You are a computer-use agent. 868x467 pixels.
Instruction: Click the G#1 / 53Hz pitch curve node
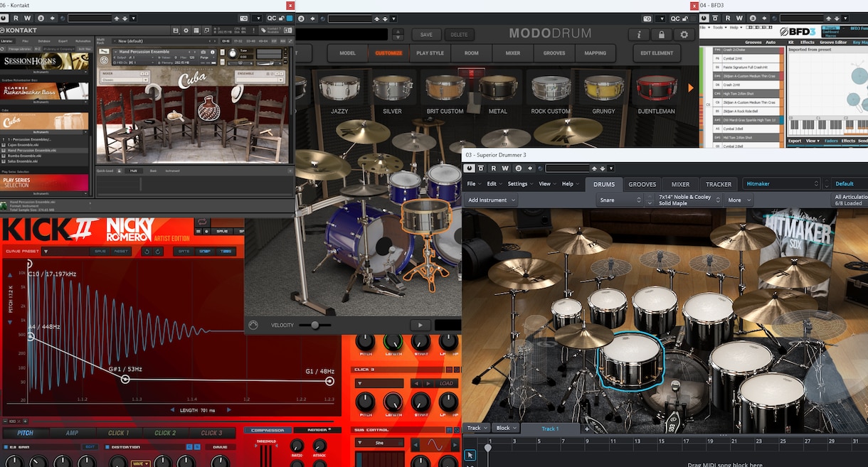click(x=125, y=380)
